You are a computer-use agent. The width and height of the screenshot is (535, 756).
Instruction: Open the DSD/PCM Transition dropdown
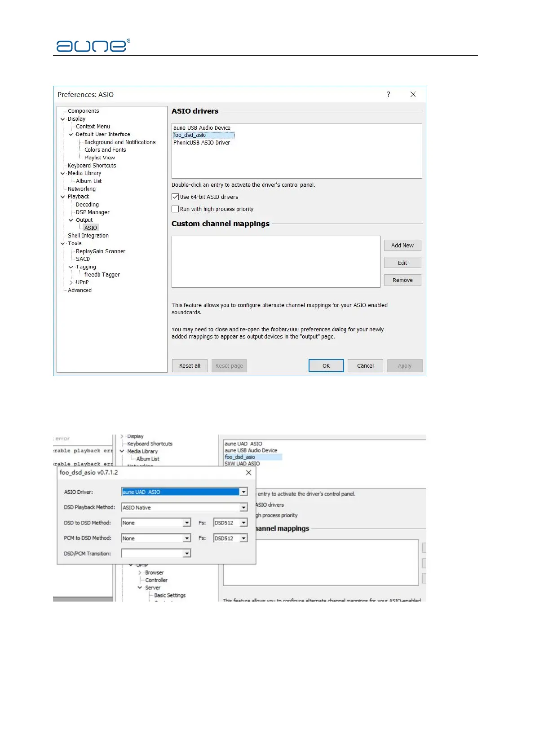[187, 554]
